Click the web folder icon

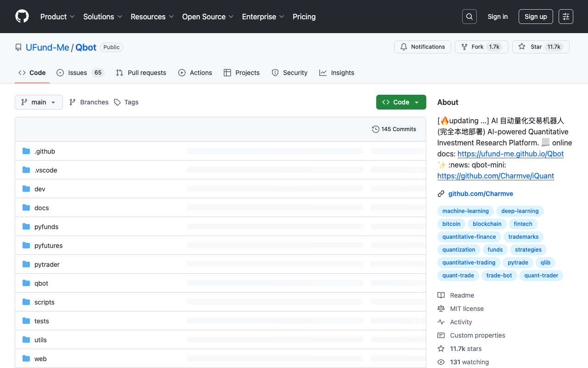click(x=26, y=359)
